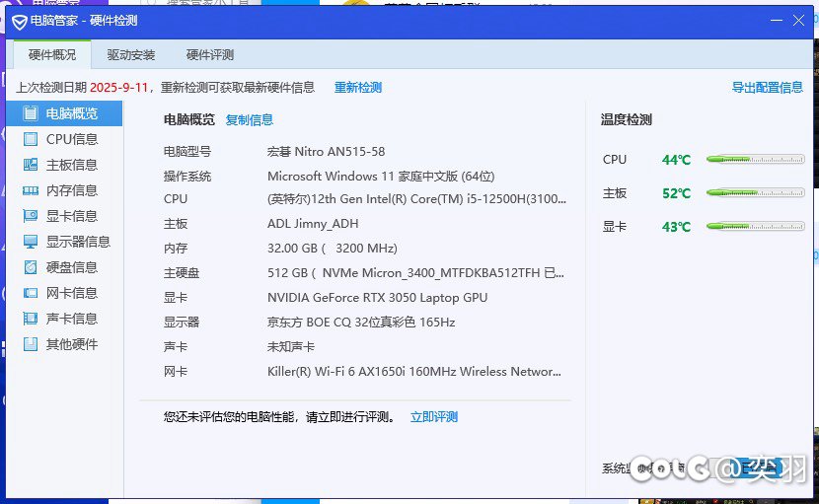Screen dimensions: 819x504
Task: Click 导出配置信息 to export configuration
Action: point(767,88)
